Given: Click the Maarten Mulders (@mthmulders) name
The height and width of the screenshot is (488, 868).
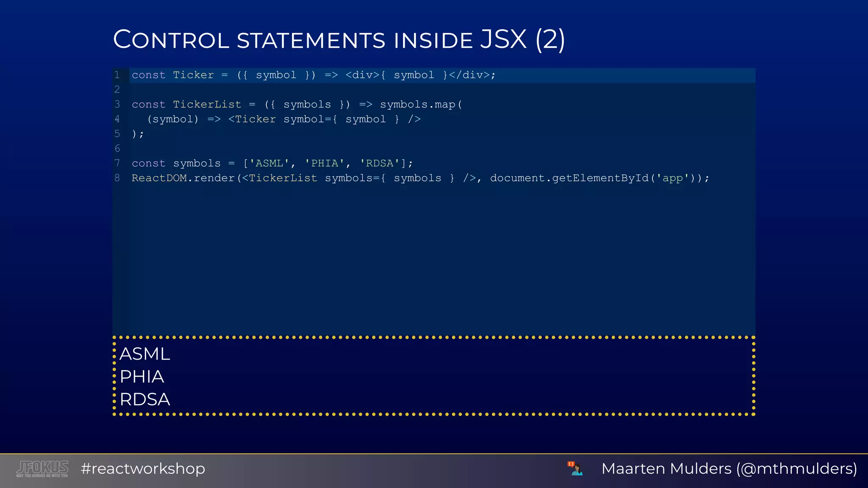Looking at the screenshot, I should coord(729,469).
